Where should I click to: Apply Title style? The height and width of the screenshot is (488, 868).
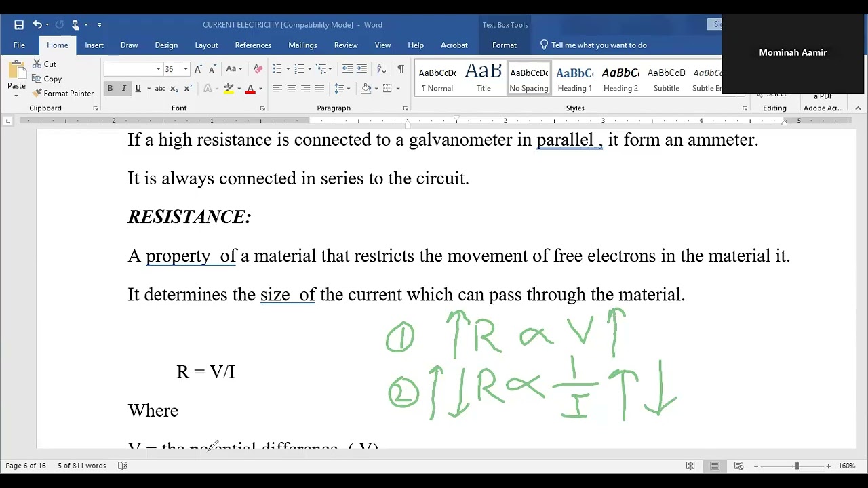(x=484, y=79)
